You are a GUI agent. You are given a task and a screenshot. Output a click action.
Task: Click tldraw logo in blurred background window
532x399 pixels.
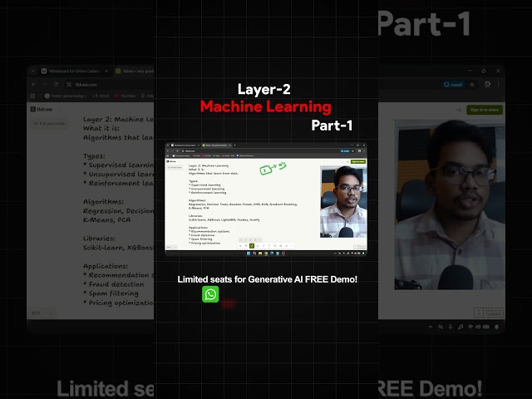click(x=42, y=109)
